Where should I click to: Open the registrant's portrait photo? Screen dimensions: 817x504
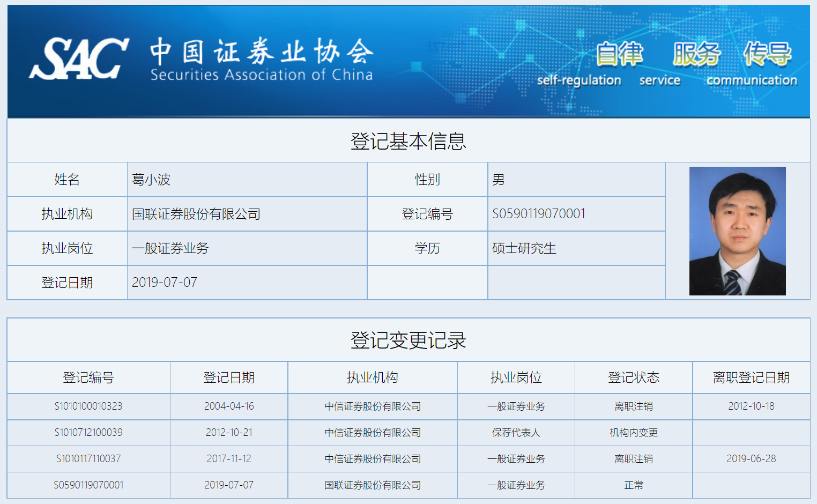(737, 231)
